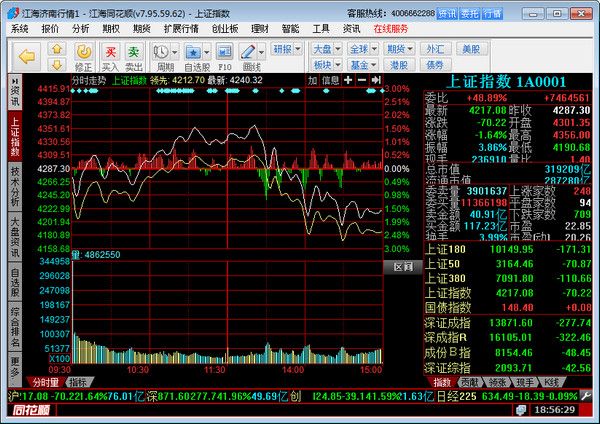Switch to the 现手 tab in right panel
This screenshot has width=600, height=424.
[525, 382]
